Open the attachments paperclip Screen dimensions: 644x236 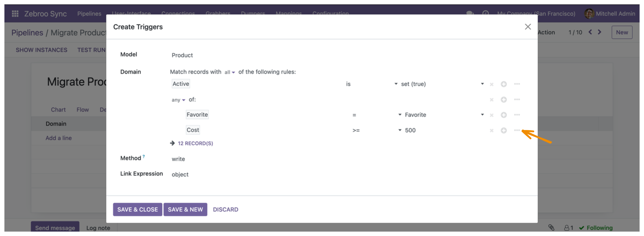click(x=551, y=227)
